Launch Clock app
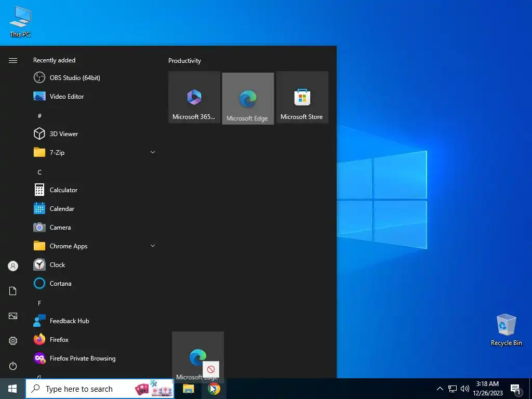532x399 pixels. pyautogui.click(x=94, y=264)
